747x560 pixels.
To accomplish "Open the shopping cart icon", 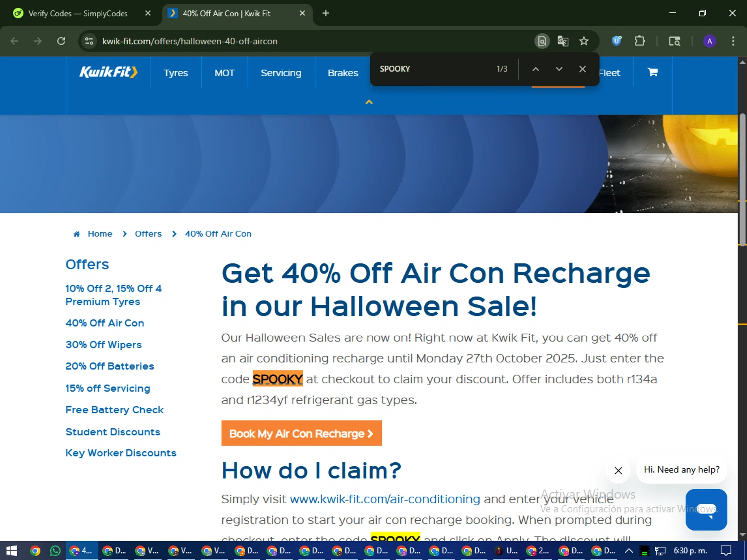I will (653, 72).
